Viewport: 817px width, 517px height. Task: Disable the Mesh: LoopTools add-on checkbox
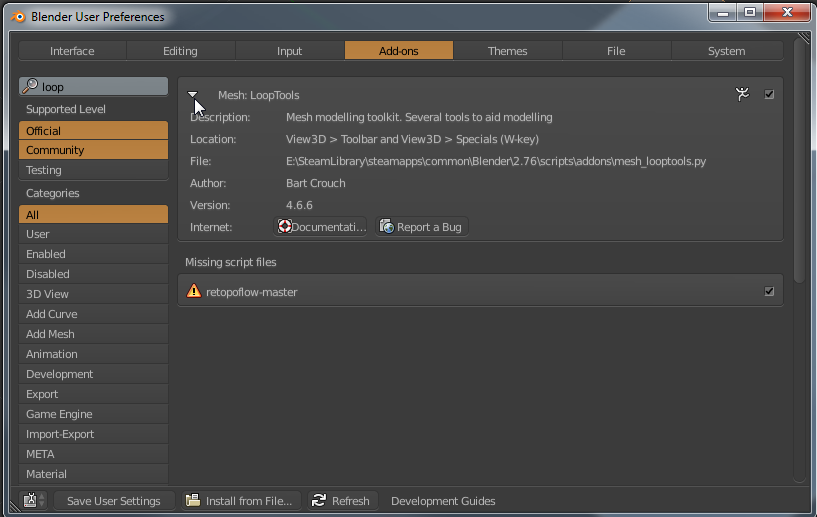coord(769,94)
